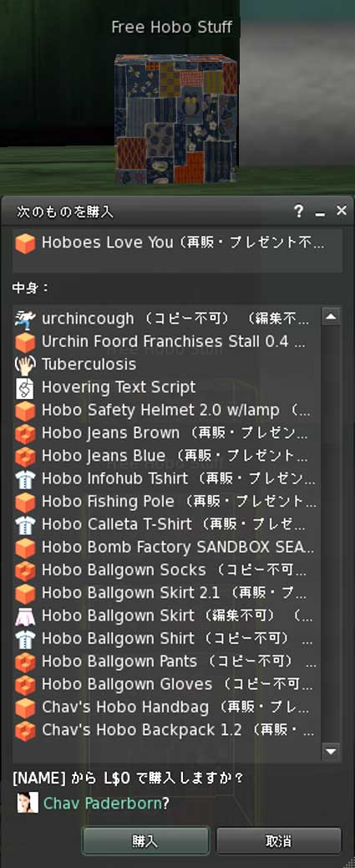Click the Hoboes Love You box icon
This screenshot has width=355, height=868.
[25, 243]
